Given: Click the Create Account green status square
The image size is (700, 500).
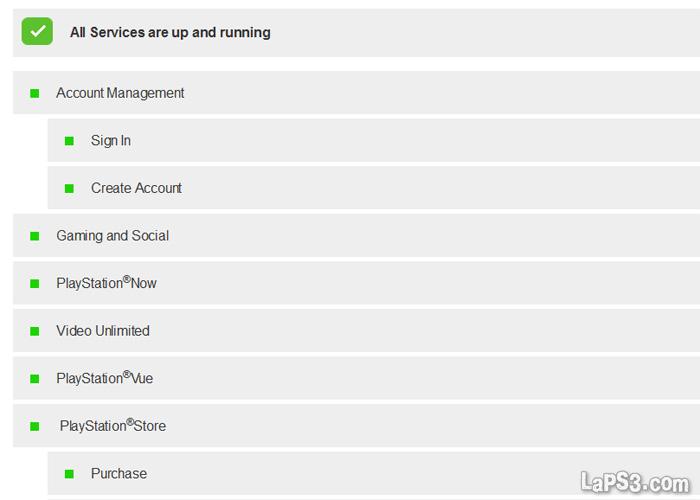Looking at the screenshot, I should tap(69, 188).
